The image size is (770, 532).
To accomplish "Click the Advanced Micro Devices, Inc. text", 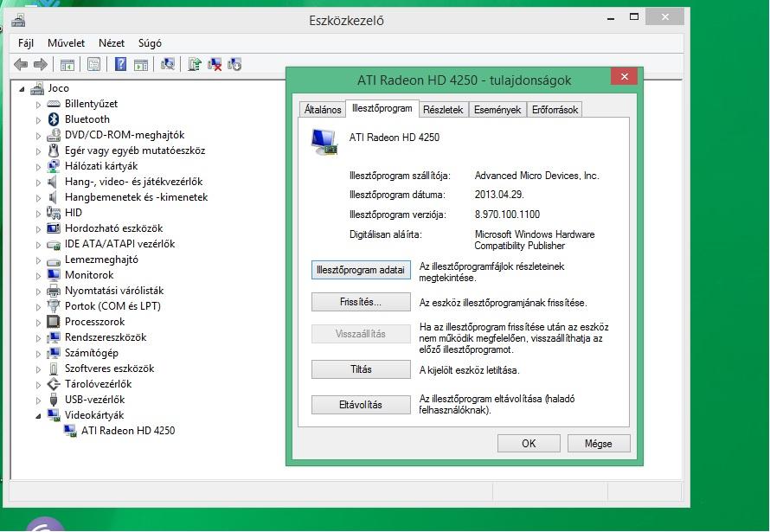I will [536, 176].
